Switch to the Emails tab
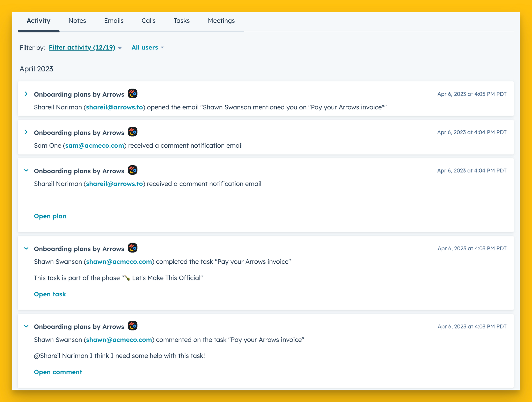Image resolution: width=532 pixels, height=402 pixels. pyautogui.click(x=114, y=20)
